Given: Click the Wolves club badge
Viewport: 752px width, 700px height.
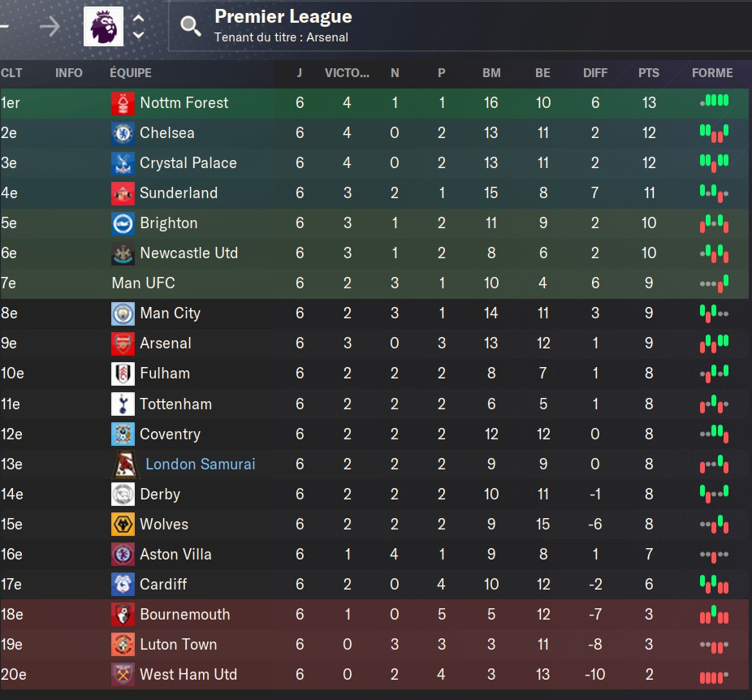Looking at the screenshot, I should click(x=123, y=525).
